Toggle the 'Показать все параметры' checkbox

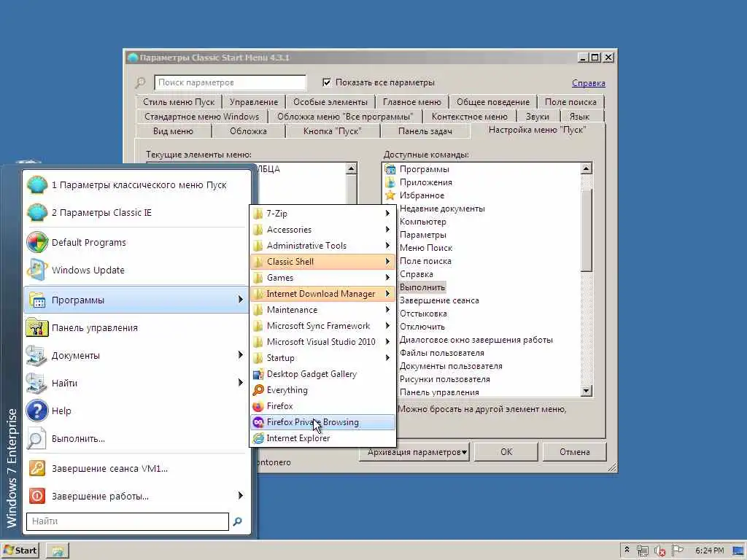327,82
